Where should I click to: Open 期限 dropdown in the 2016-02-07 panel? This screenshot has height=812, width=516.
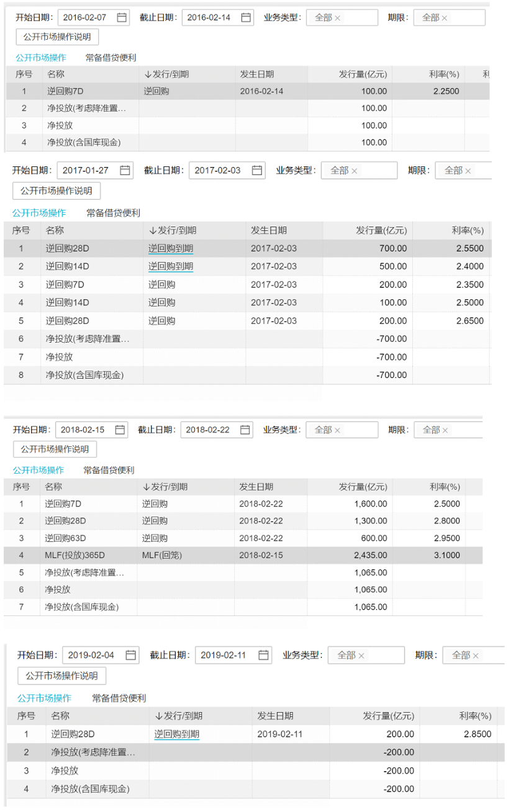click(466, 17)
